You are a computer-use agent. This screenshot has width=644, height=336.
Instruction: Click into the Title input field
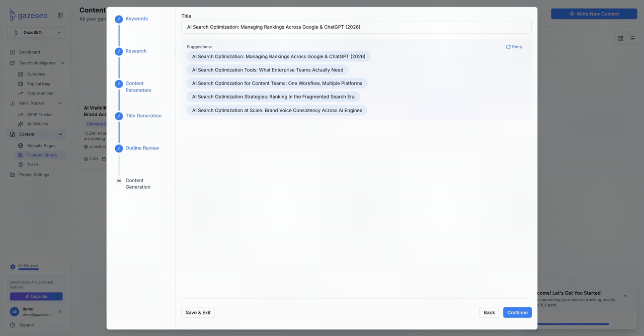[356, 27]
